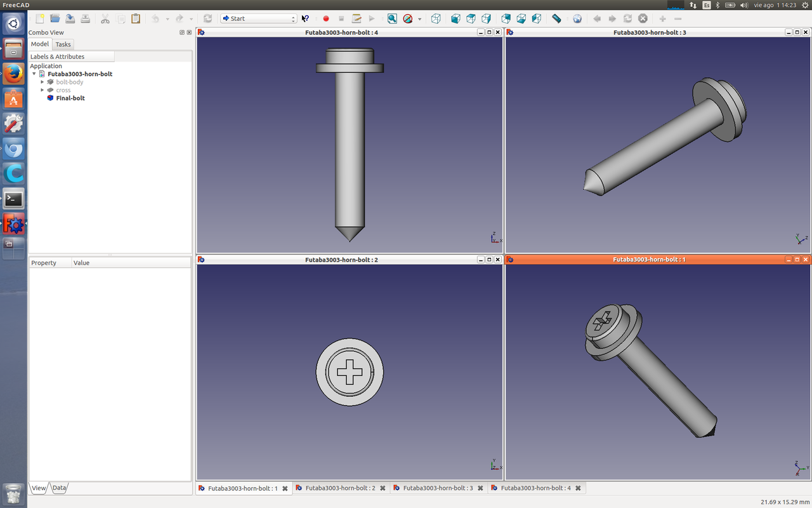Click the Measure distance ruler icon
812x508 pixels.
pos(556,19)
